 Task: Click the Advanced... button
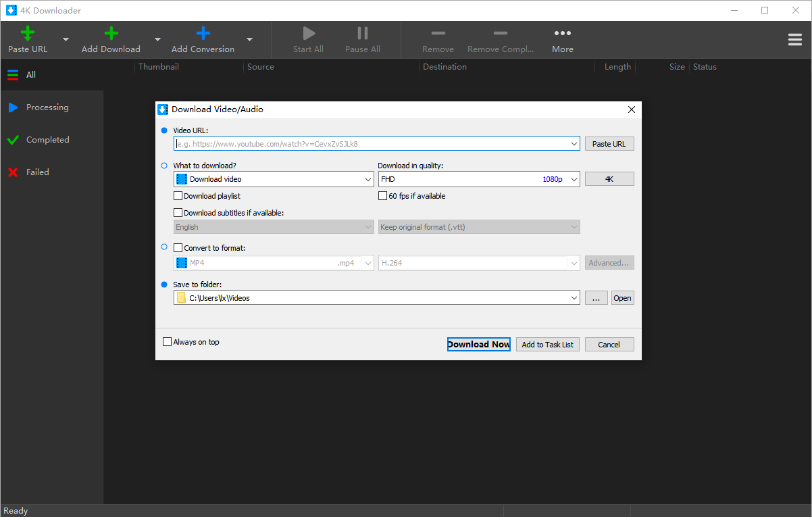click(609, 263)
